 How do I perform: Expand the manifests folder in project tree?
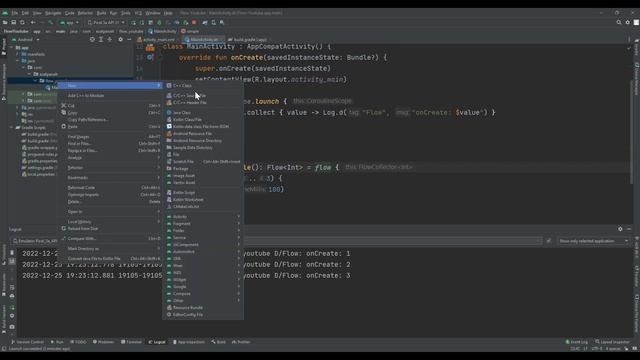pyautogui.click(x=18, y=54)
